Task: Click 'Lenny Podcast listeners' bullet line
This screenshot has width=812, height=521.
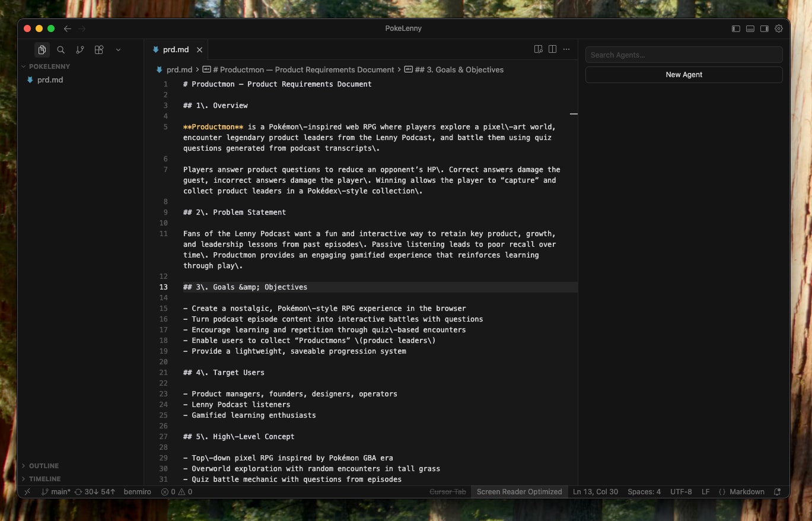Action: (x=237, y=405)
